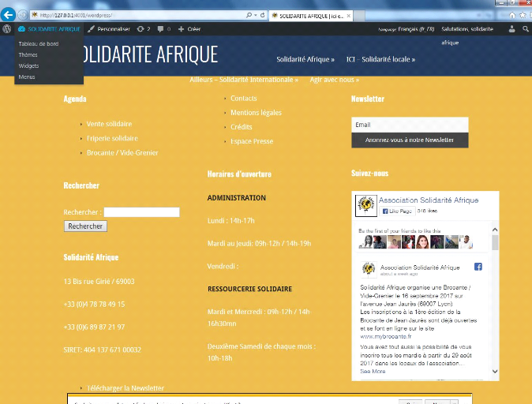Screen dimensions: 532x404
Task: Open the updates icon showing 2
Action: point(143,29)
